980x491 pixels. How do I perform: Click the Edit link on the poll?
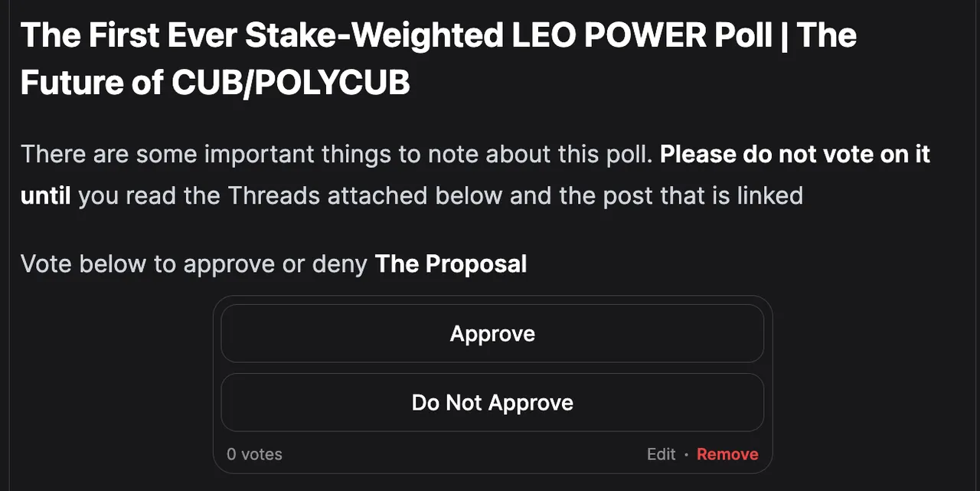tap(661, 454)
